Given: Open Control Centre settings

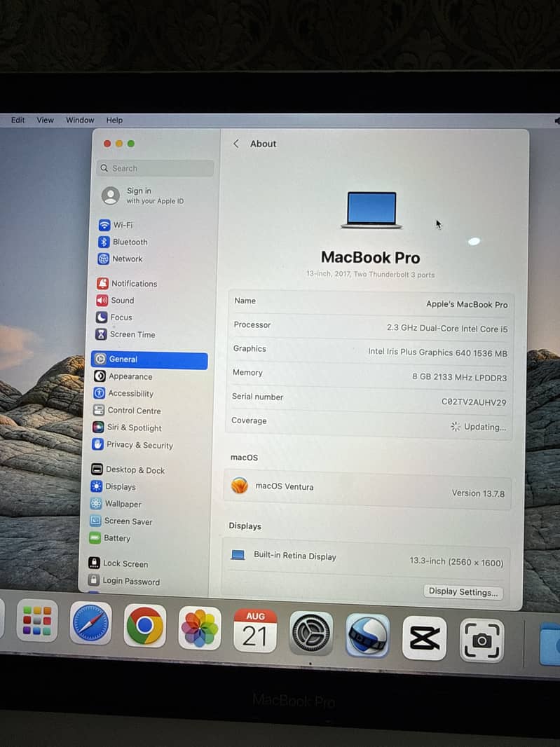Looking at the screenshot, I should click(126, 410).
